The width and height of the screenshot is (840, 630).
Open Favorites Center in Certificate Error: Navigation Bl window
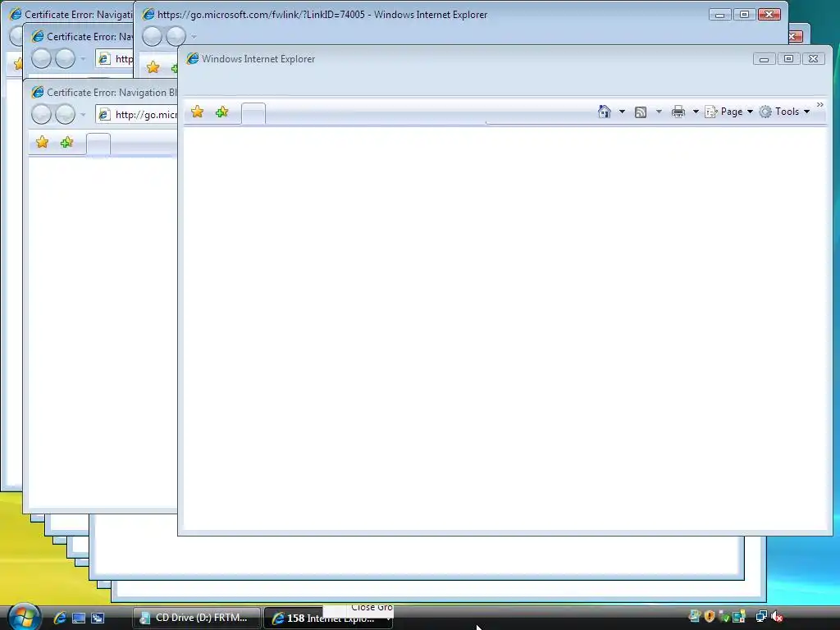point(42,142)
